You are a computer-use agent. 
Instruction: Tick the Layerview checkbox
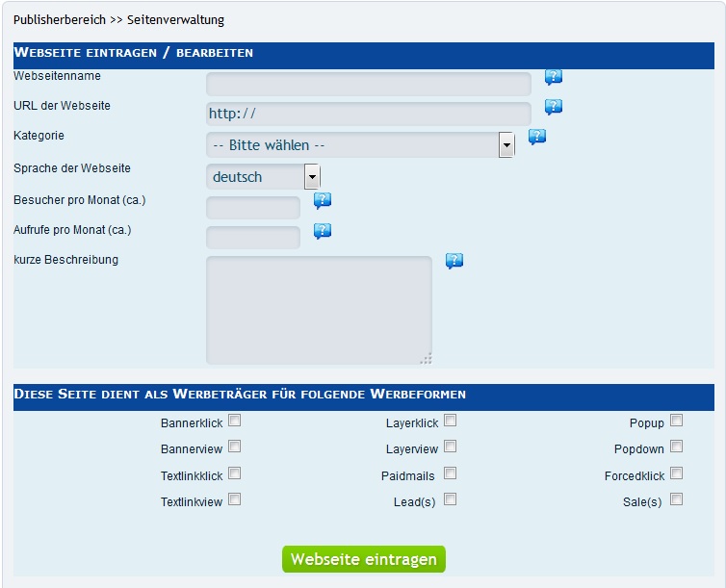[x=450, y=447]
